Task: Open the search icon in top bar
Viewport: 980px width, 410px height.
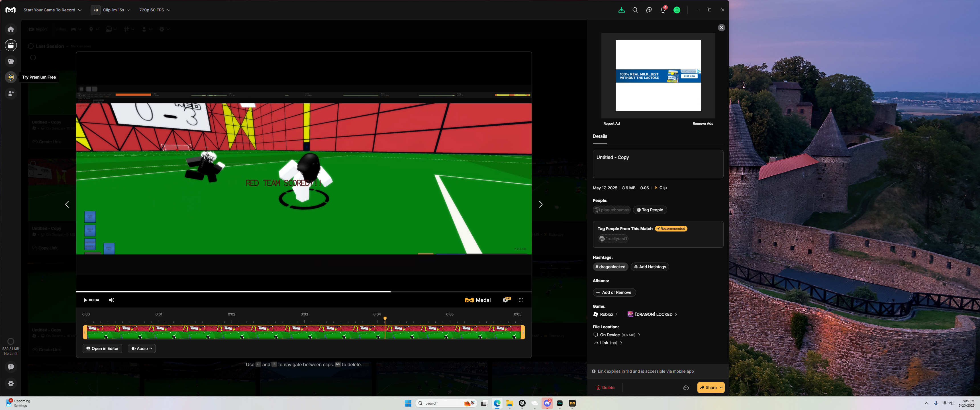Action: tap(635, 10)
